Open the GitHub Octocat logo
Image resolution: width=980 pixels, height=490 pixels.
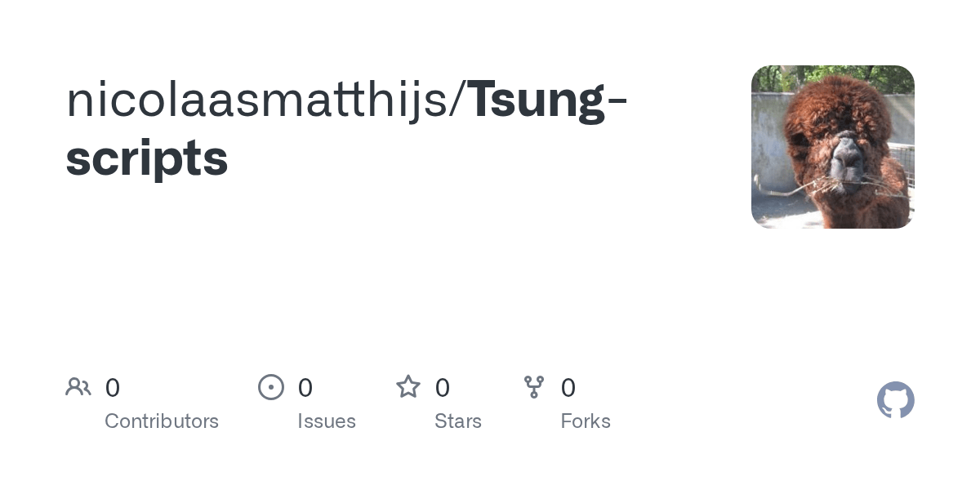click(896, 400)
